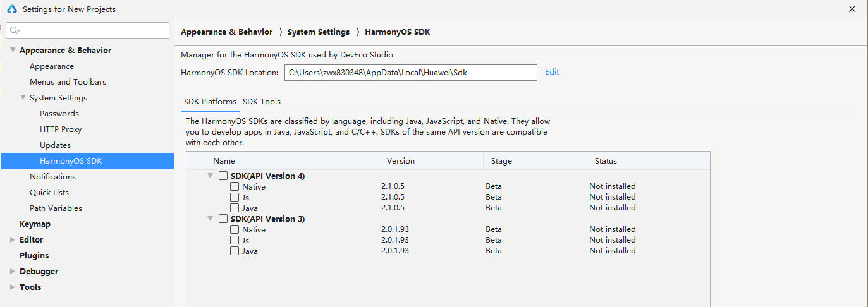Screen dimensions: 868x307
Task: Collapse the Appearance & Behavior section
Action: pos(13,51)
